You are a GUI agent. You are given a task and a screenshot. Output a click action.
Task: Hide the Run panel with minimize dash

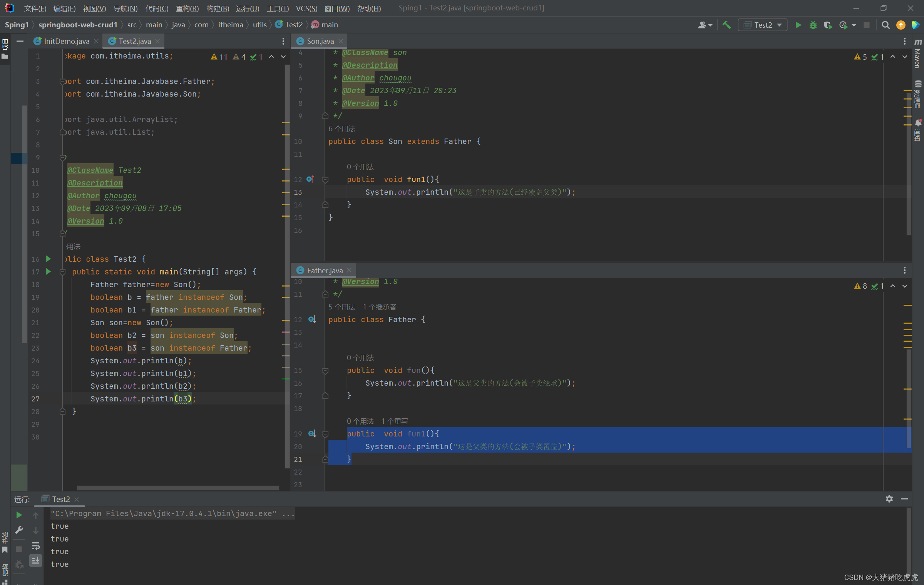point(904,499)
